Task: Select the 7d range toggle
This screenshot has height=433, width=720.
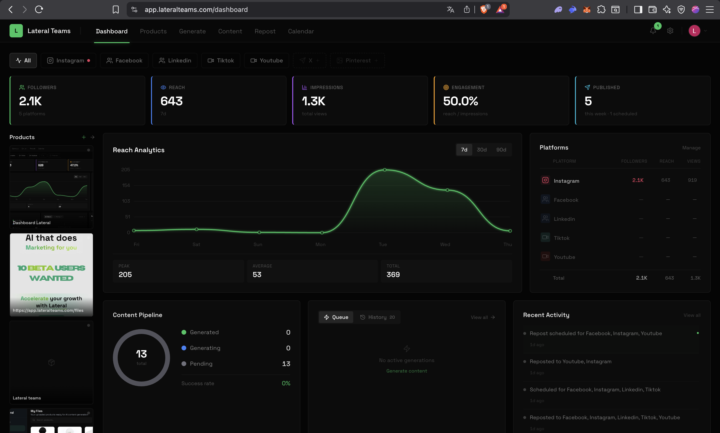Action: [464, 150]
